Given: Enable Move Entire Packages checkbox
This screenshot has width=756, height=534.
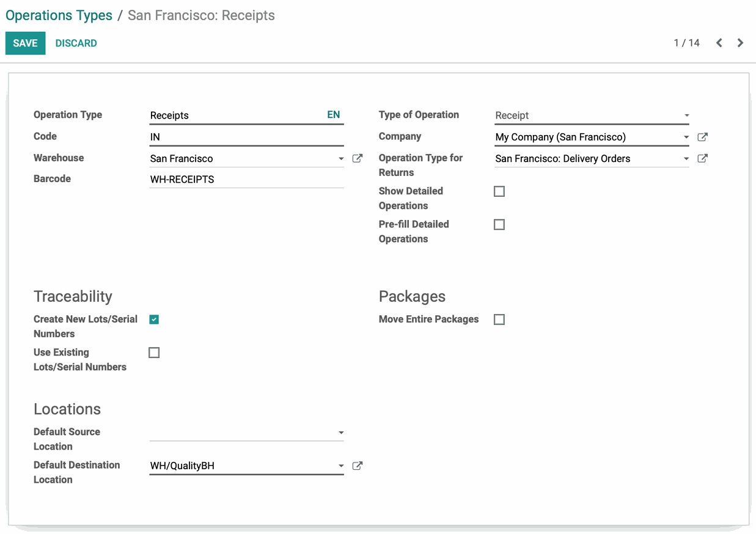Looking at the screenshot, I should (x=499, y=320).
